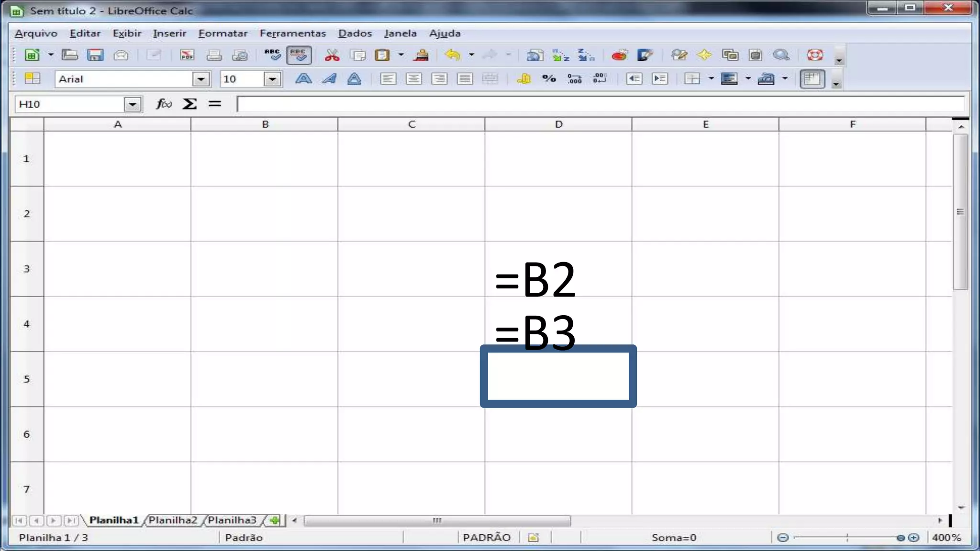Switch to the Planilha2 sheet tab
Viewport: 980px width, 551px height.
pos(173,520)
